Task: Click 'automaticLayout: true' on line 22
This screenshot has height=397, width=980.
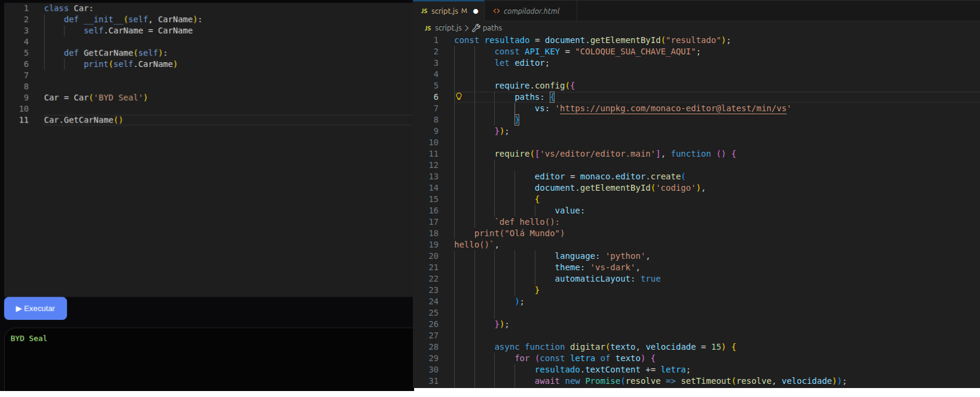Action: pyautogui.click(x=608, y=279)
